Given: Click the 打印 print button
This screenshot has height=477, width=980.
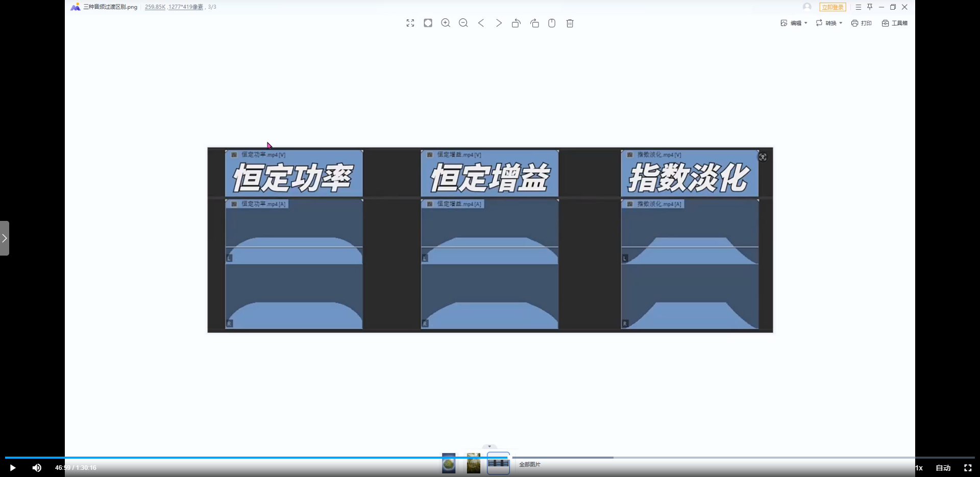Looking at the screenshot, I should [x=862, y=23].
